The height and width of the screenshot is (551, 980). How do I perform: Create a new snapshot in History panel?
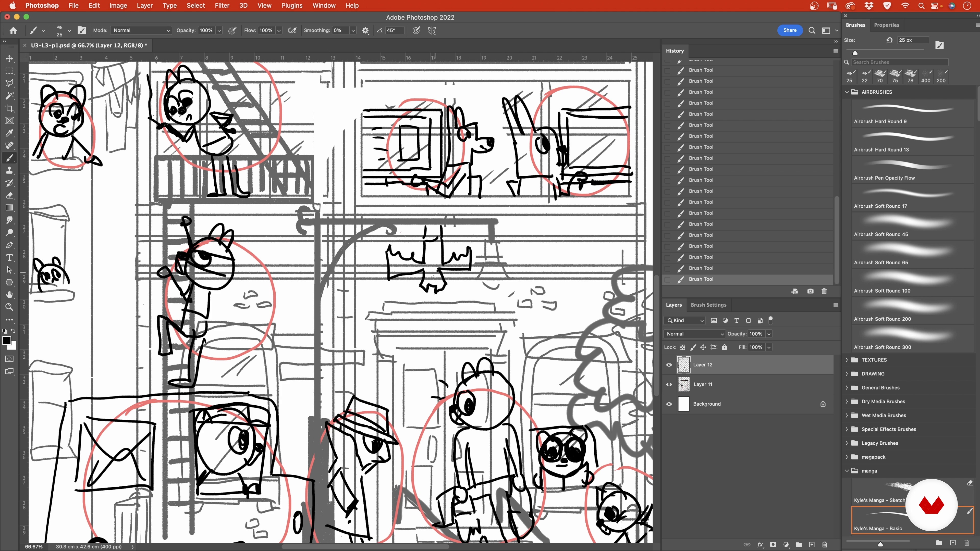point(810,291)
